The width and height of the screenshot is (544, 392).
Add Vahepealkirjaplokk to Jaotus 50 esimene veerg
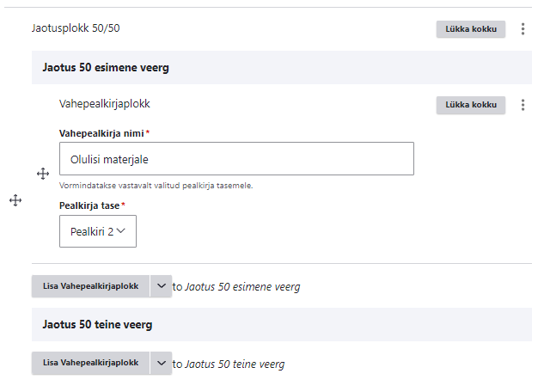90,286
